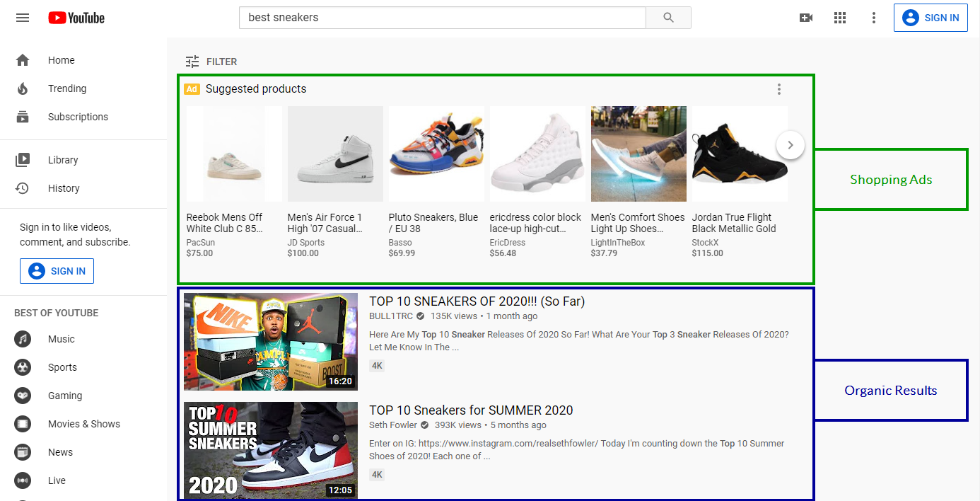The width and height of the screenshot is (980, 501).
Task: Click the YouTube home logo
Action: click(x=76, y=17)
